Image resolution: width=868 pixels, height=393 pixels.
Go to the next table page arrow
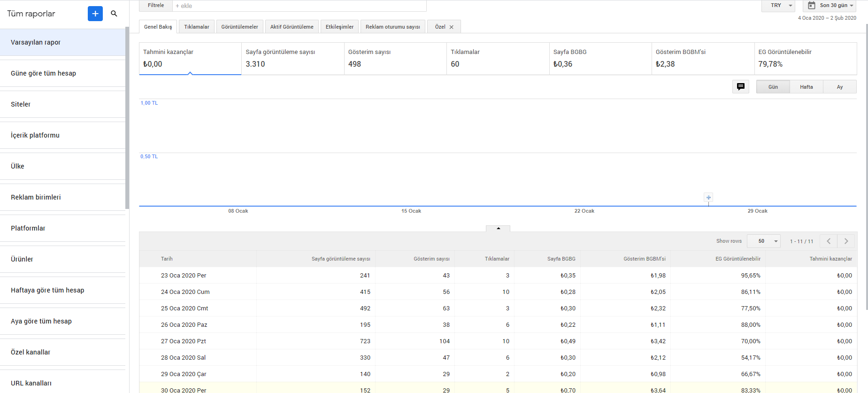[846, 241]
